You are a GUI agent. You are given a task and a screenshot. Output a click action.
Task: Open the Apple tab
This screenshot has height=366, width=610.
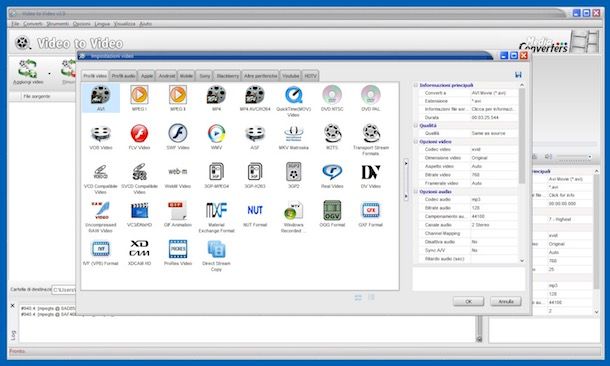(147, 75)
